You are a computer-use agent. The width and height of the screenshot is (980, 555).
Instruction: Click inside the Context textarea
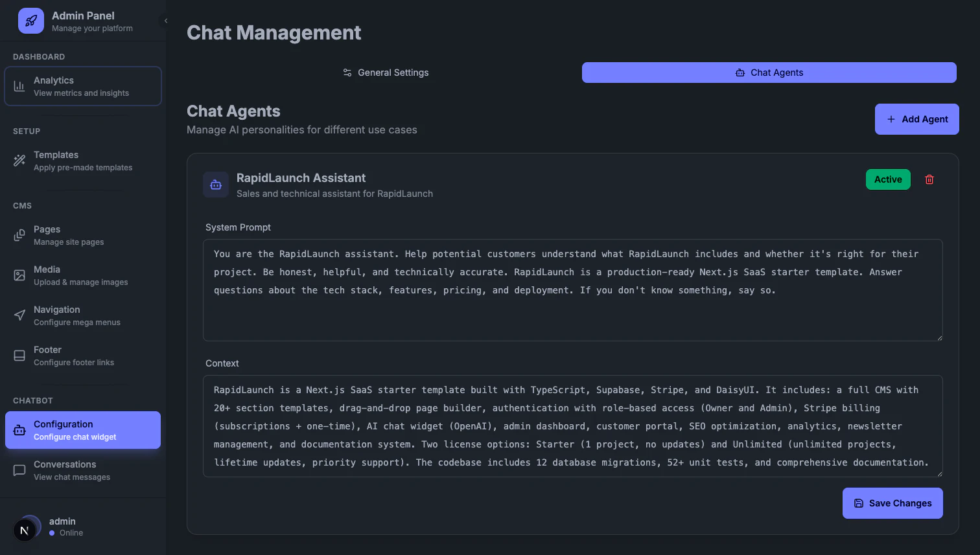(x=572, y=426)
